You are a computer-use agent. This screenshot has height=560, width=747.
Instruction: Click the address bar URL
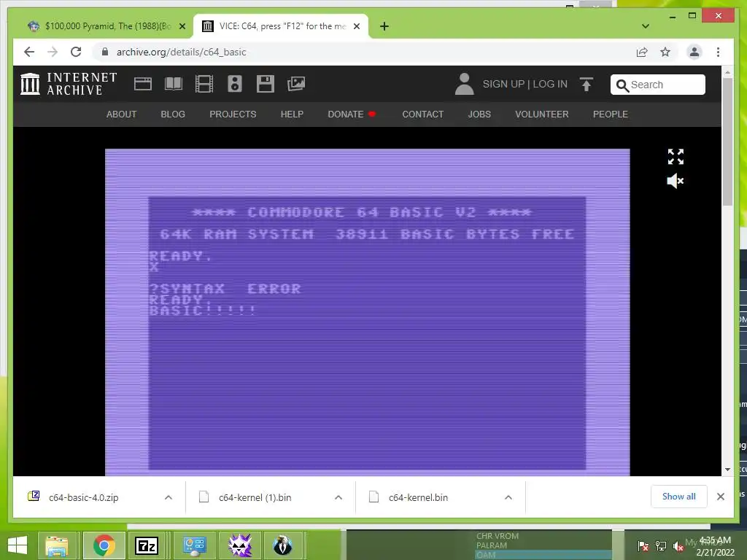point(182,52)
